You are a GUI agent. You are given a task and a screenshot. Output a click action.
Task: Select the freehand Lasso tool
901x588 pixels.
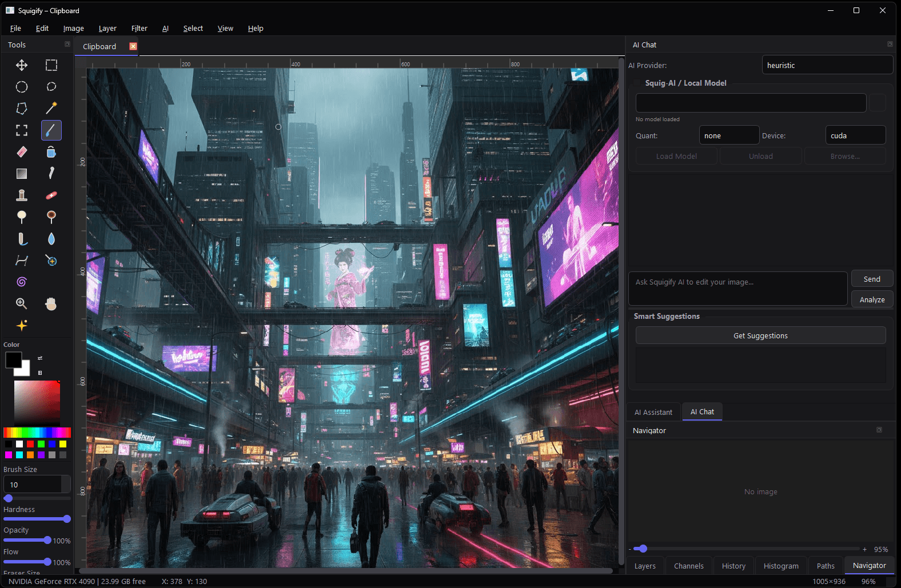coord(51,87)
